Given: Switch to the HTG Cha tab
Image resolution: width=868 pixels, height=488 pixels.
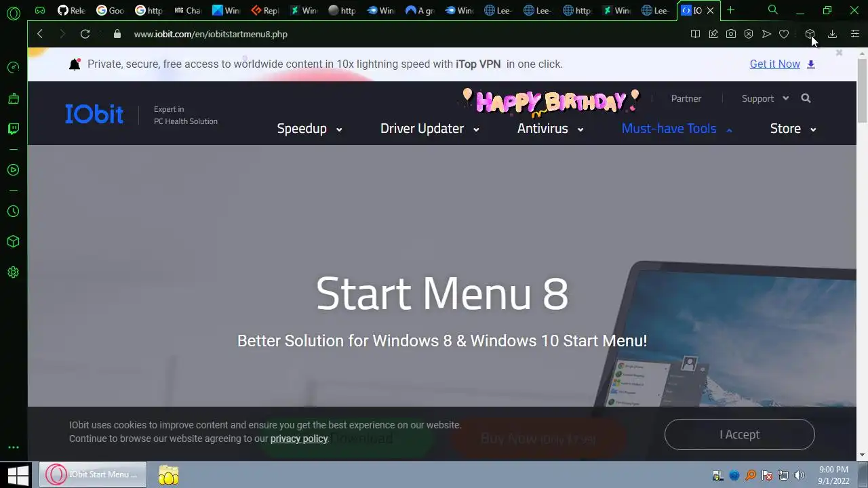Looking at the screenshot, I should [x=187, y=10].
